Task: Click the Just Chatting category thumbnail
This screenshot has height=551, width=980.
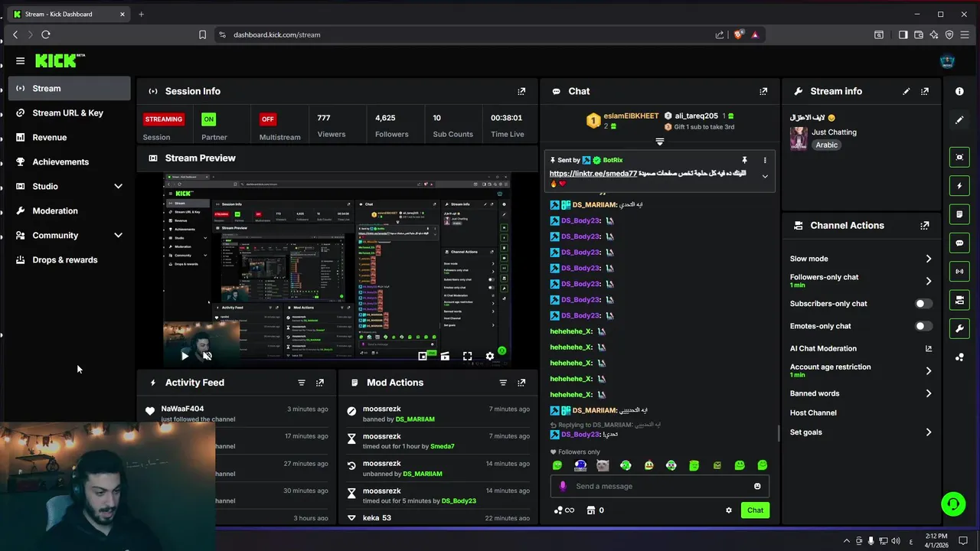Action: (x=799, y=139)
